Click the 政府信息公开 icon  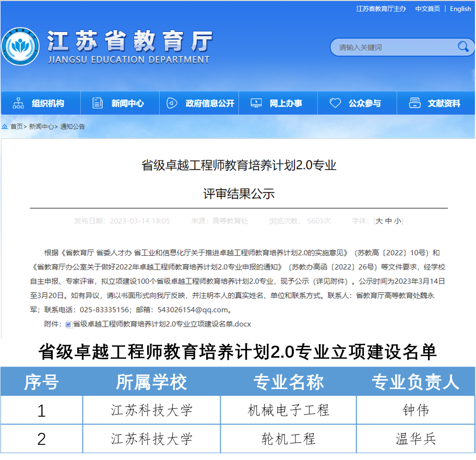click(172, 103)
